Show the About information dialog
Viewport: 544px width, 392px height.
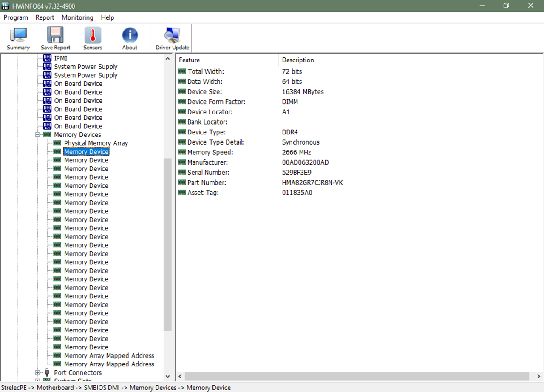coord(130,39)
